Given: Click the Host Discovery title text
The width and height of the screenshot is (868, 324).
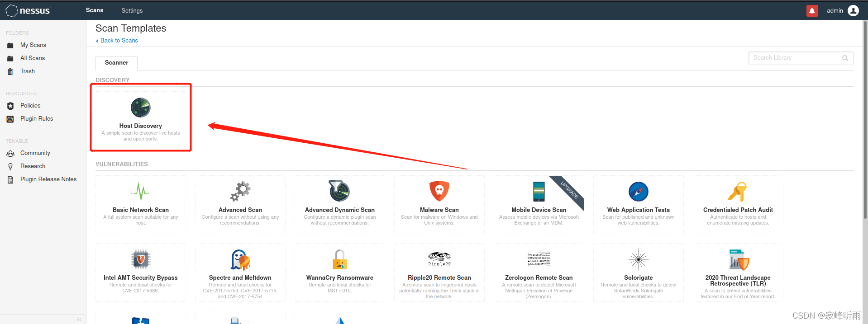Looking at the screenshot, I should coord(141,126).
